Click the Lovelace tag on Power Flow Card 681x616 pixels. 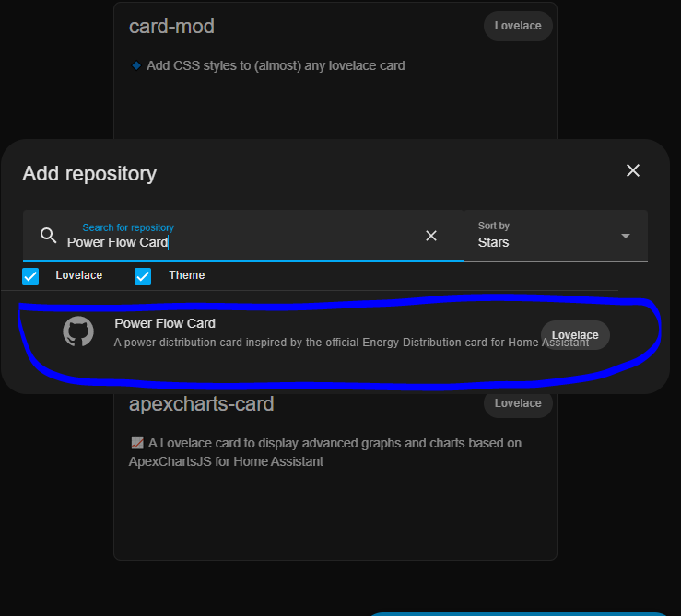pyautogui.click(x=575, y=335)
